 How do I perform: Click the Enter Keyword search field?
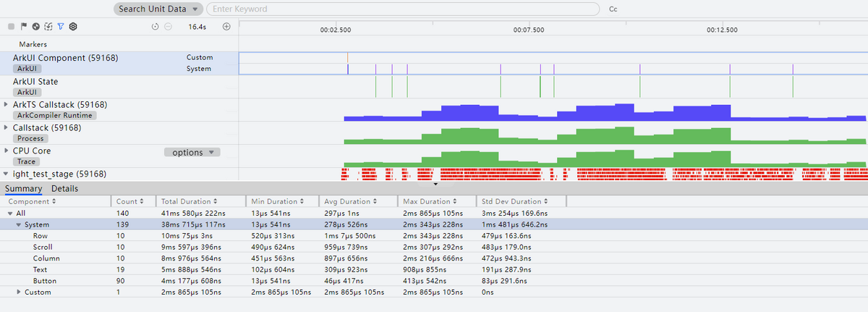click(x=402, y=9)
